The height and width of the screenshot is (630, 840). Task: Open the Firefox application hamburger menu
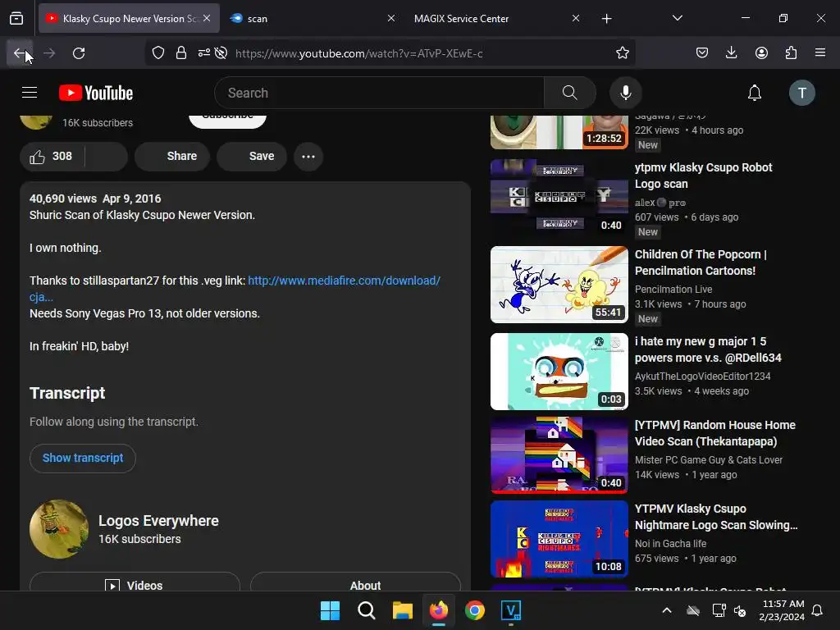[x=820, y=53]
